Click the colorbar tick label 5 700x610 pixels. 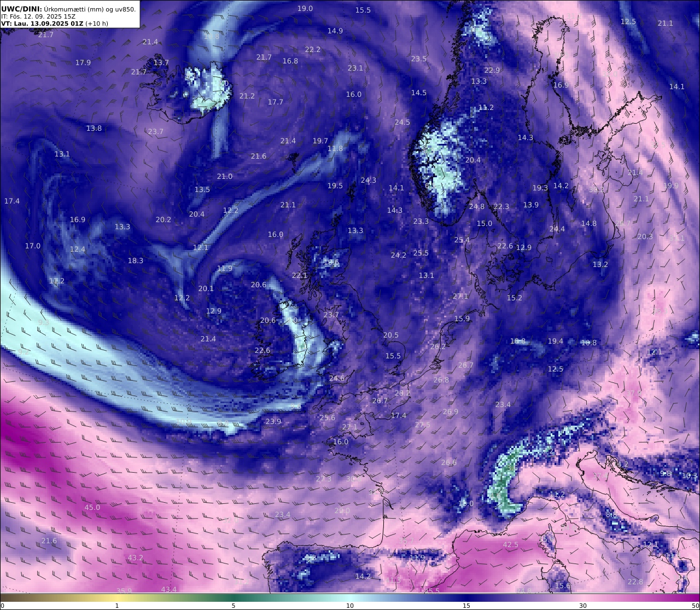tap(234, 606)
